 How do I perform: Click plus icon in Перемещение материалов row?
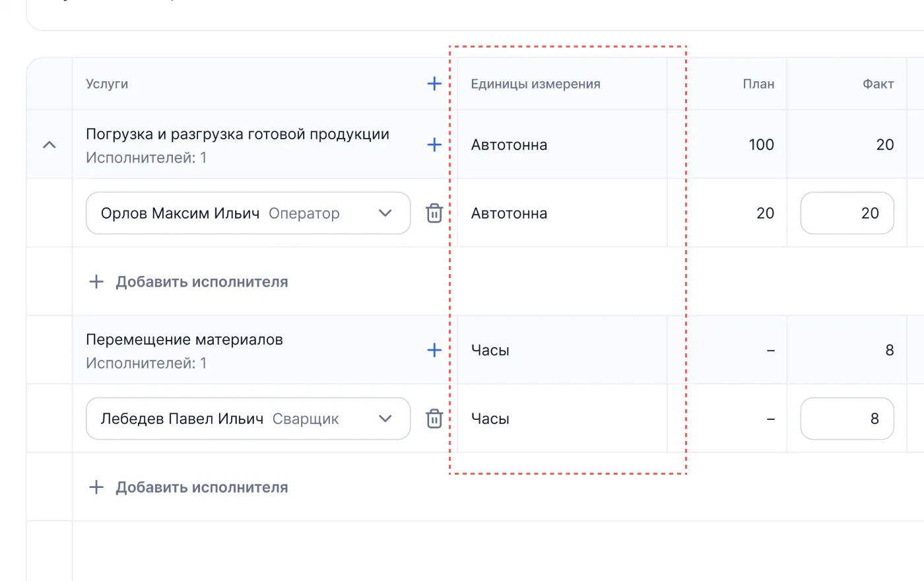coord(434,350)
